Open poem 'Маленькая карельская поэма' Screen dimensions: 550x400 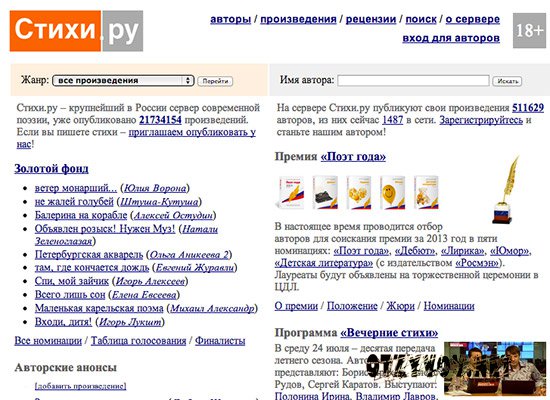tap(99, 308)
